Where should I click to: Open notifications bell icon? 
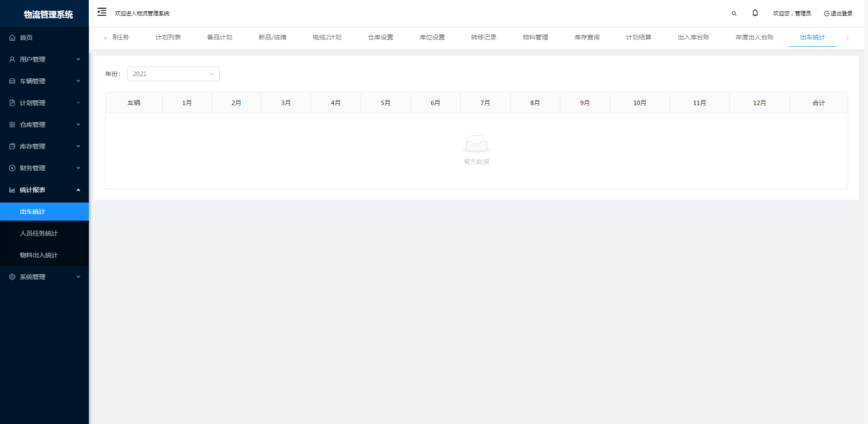click(755, 13)
